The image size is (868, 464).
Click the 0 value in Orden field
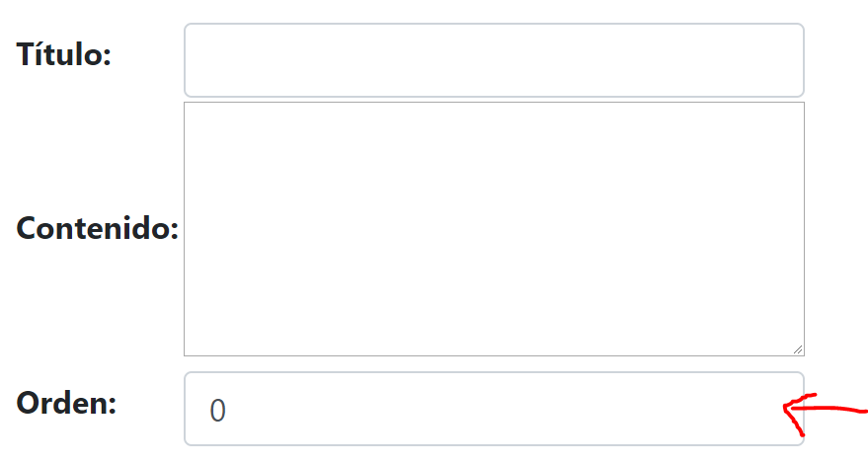(218, 411)
